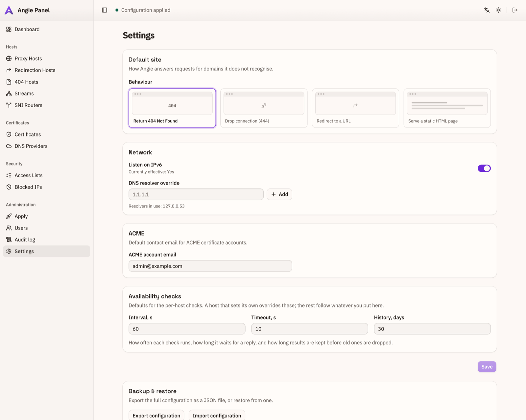Click the Users people icon

pos(9,228)
